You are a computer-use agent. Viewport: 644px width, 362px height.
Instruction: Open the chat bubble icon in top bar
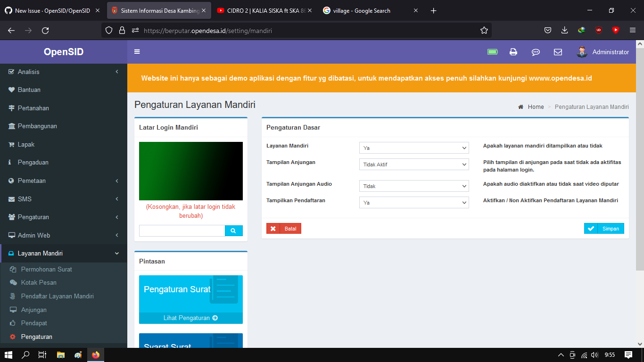(536, 52)
